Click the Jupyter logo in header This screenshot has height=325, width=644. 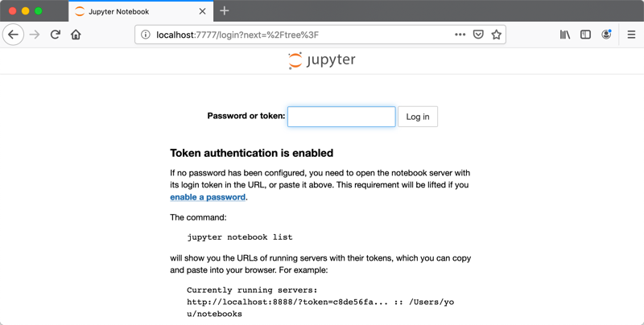[x=322, y=60]
